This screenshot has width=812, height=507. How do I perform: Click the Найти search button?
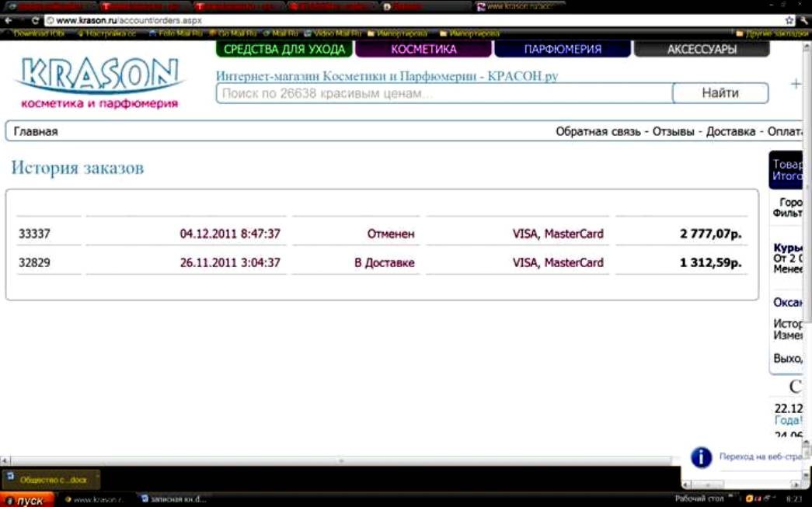point(720,93)
